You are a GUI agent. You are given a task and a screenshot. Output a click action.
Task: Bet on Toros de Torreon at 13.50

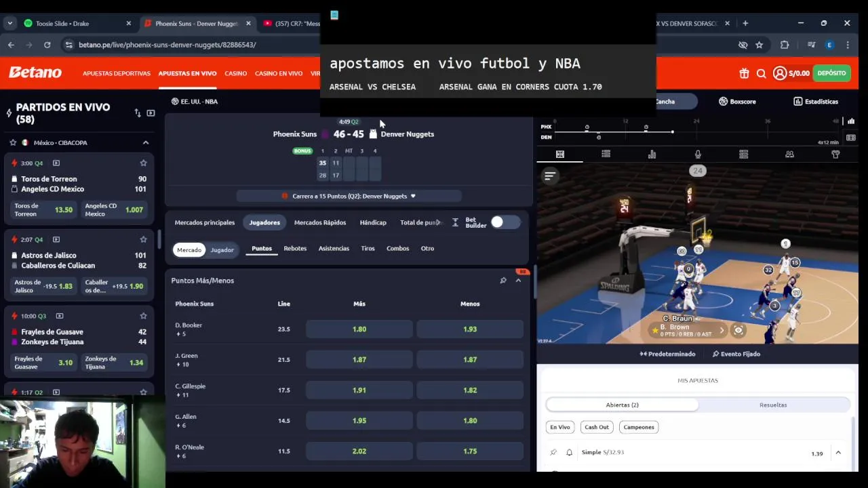(x=43, y=209)
